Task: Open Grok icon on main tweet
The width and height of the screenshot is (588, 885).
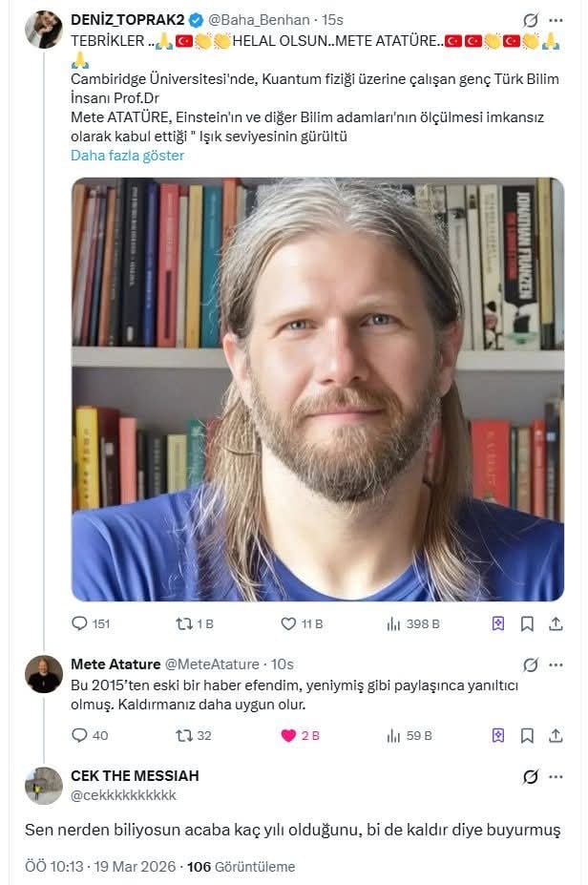Action: pyautogui.click(x=531, y=20)
